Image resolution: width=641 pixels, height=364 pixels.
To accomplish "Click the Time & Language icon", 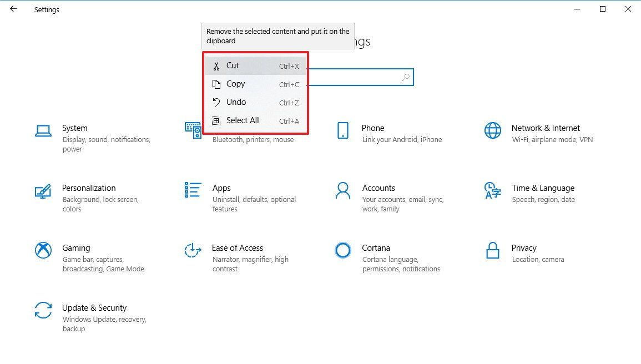I will tap(492, 190).
